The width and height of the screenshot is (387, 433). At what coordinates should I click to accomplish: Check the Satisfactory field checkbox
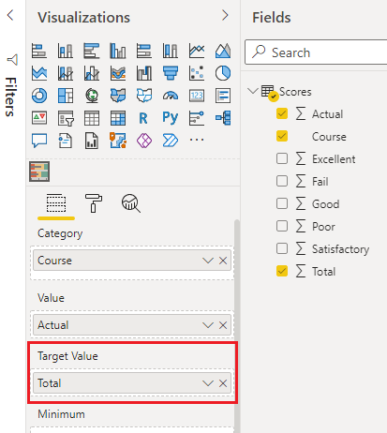[x=282, y=248]
